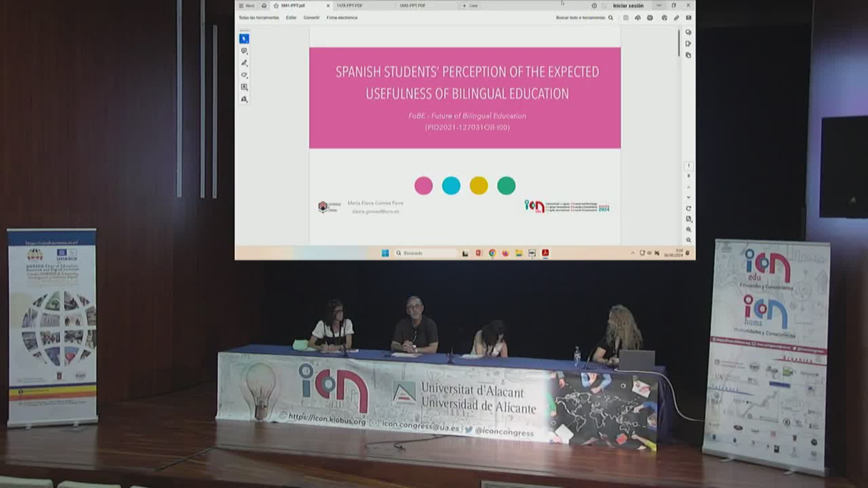The width and height of the screenshot is (868, 488).
Task: Click the vertical scrollbar of the document
Action: (679, 43)
